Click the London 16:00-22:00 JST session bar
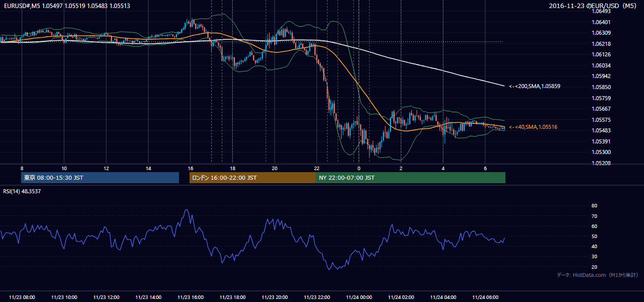Screen dimensions: 644x302 coord(252,178)
